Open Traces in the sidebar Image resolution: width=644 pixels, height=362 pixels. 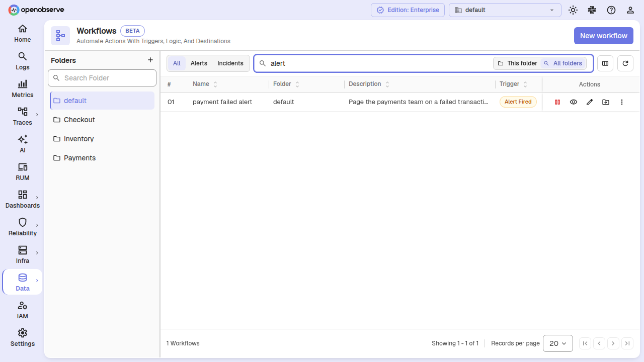[x=22, y=117]
